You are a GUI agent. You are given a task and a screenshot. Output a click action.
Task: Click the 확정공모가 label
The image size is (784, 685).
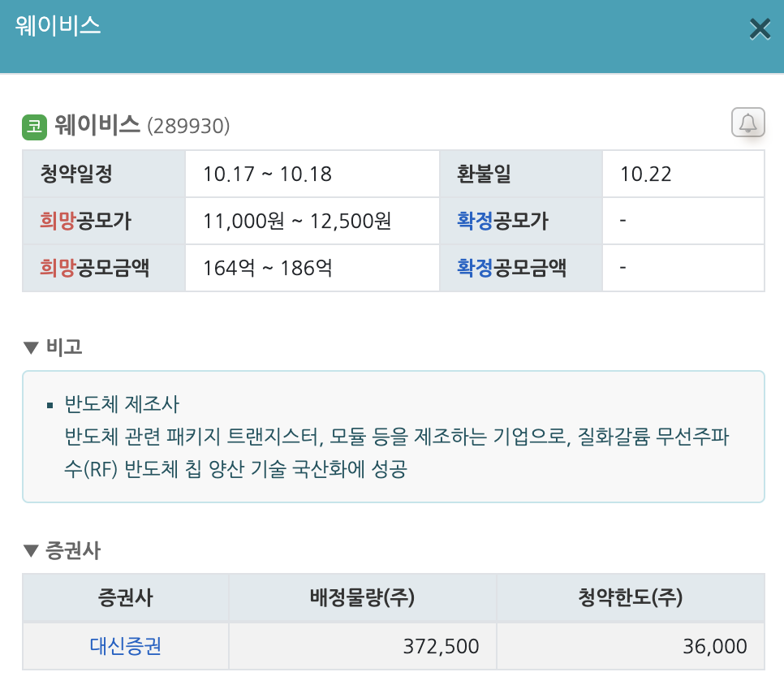coord(502,221)
